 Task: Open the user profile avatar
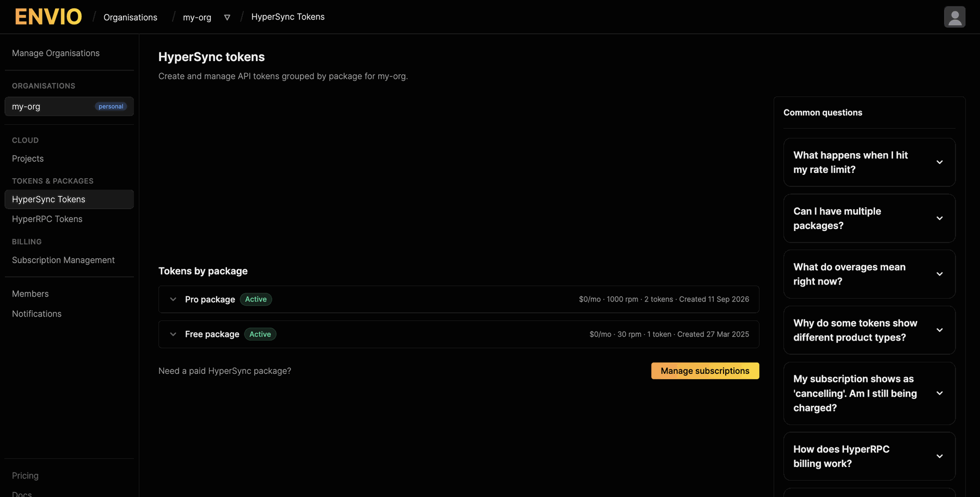pyautogui.click(x=954, y=17)
